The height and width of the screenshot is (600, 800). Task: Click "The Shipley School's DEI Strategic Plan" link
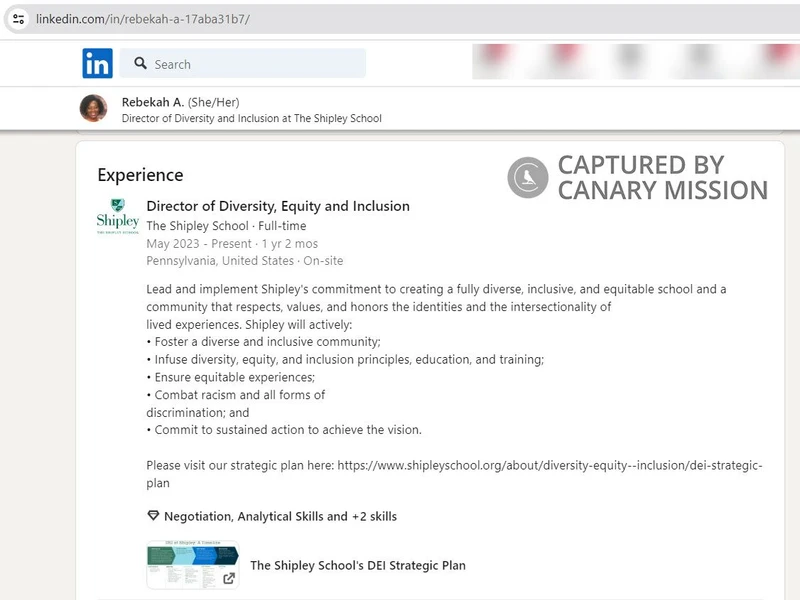[x=358, y=565]
